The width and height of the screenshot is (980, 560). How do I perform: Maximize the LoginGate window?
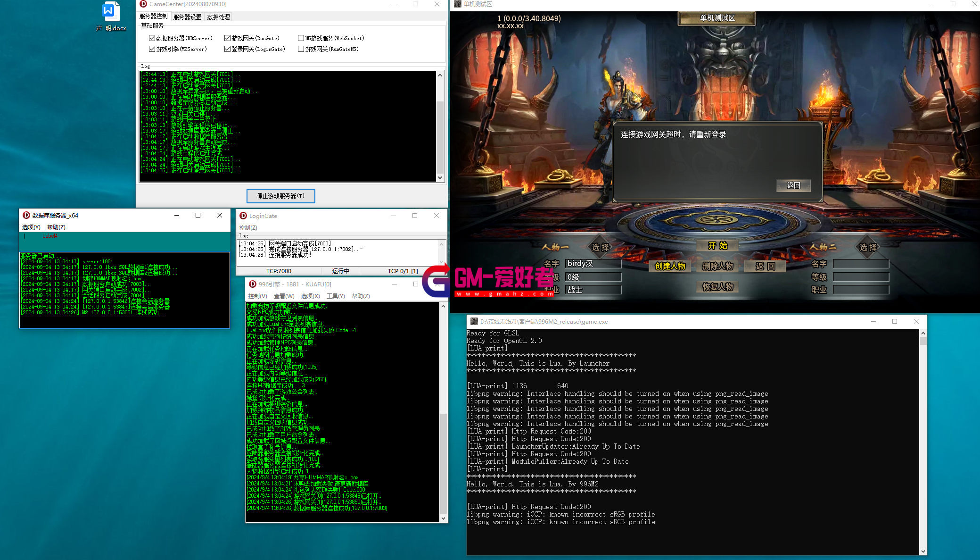415,216
